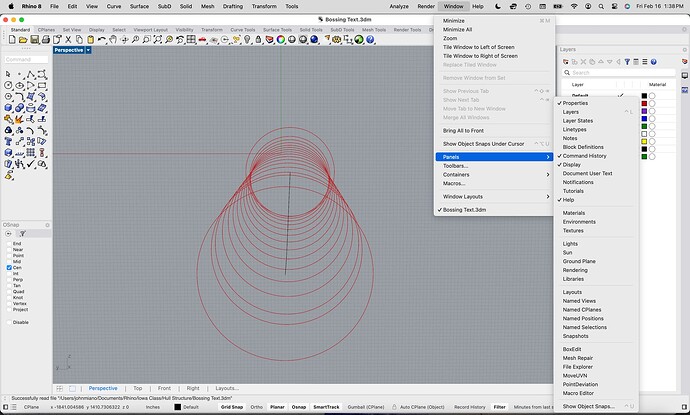
Task: Click the Open file folder icon
Action: pyautogui.click(x=23, y=40)
